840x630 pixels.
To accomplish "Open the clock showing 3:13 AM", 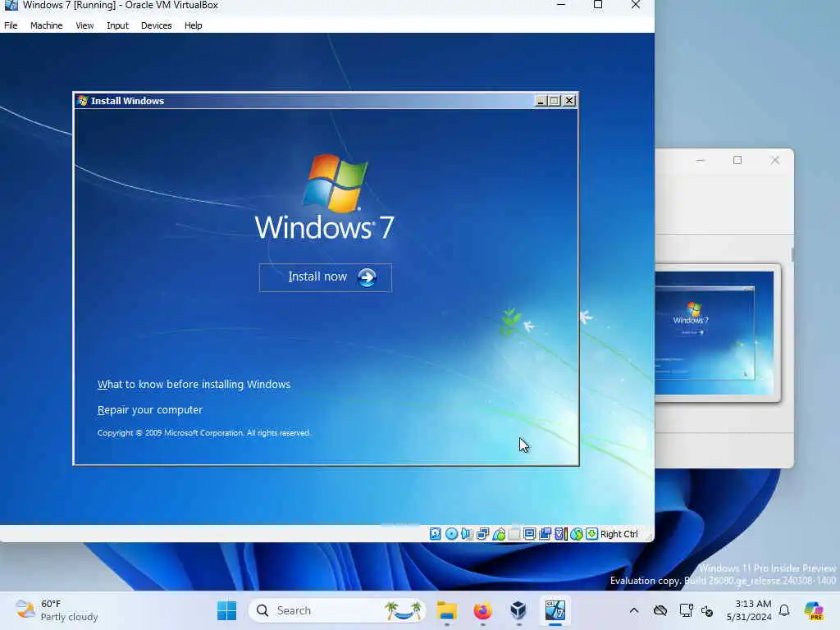I will click(749, 610).
